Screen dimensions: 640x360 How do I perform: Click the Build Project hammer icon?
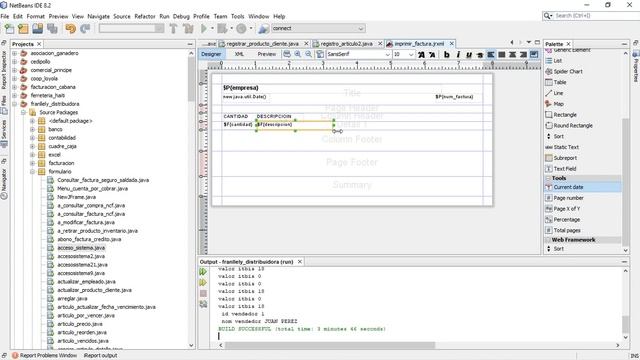pos(173,29)
